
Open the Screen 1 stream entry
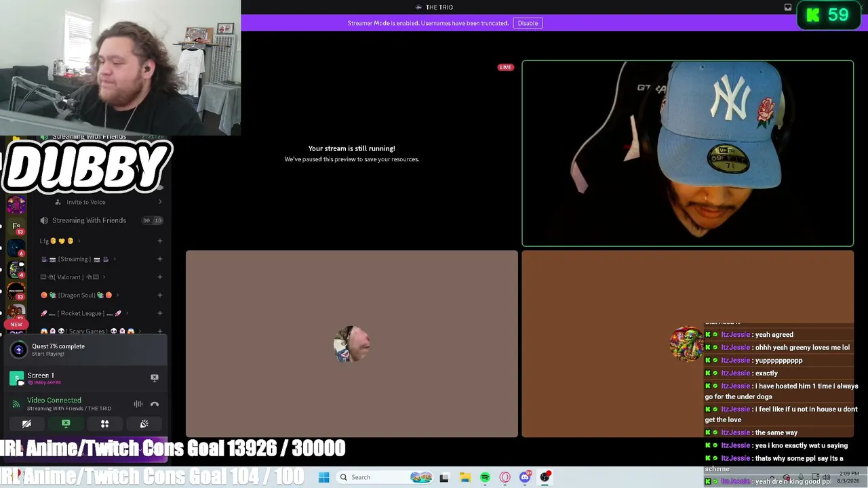(84, 378)
